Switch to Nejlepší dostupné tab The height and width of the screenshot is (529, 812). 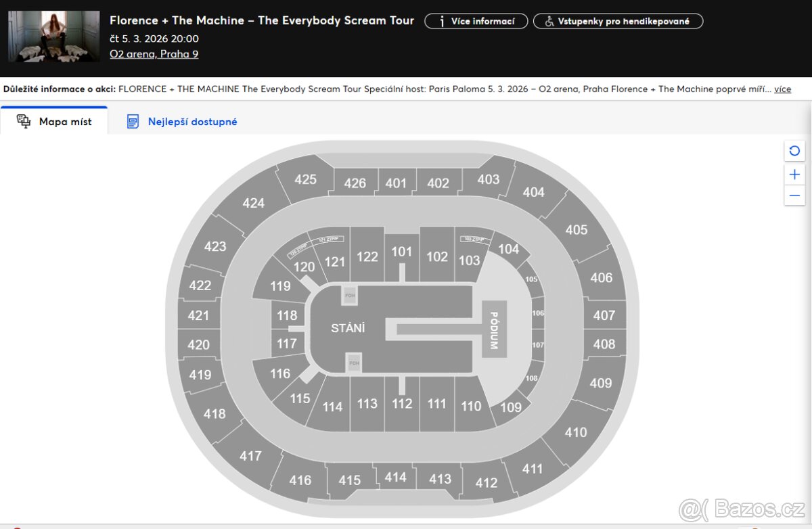pos(192,122)
